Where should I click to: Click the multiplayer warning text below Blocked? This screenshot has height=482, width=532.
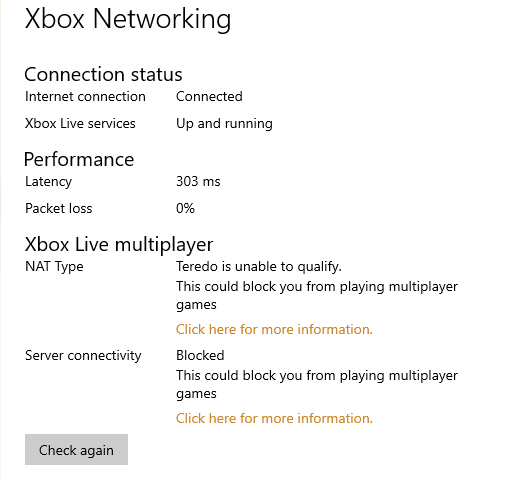[317, 385]
